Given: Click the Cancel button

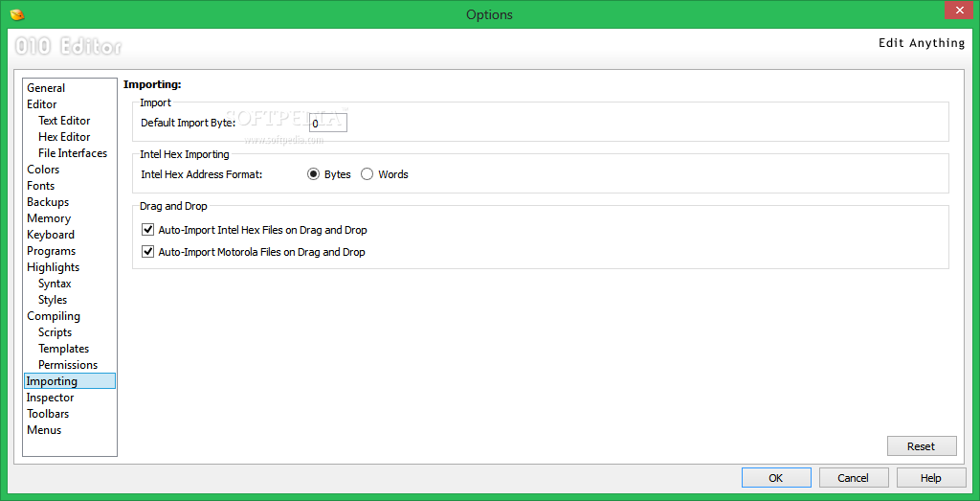Looking at the screenshot, I should (853, 478).
